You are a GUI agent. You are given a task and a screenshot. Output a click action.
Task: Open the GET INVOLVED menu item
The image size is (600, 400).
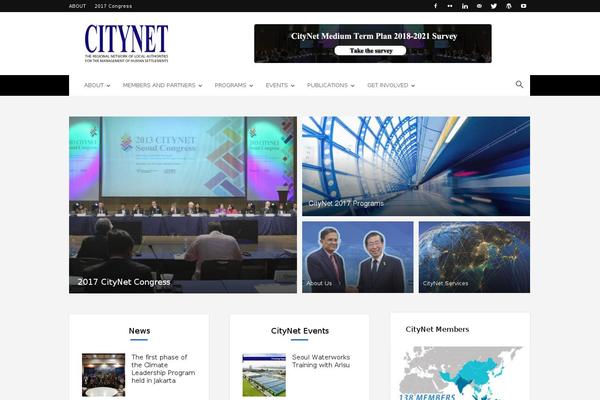388,85
